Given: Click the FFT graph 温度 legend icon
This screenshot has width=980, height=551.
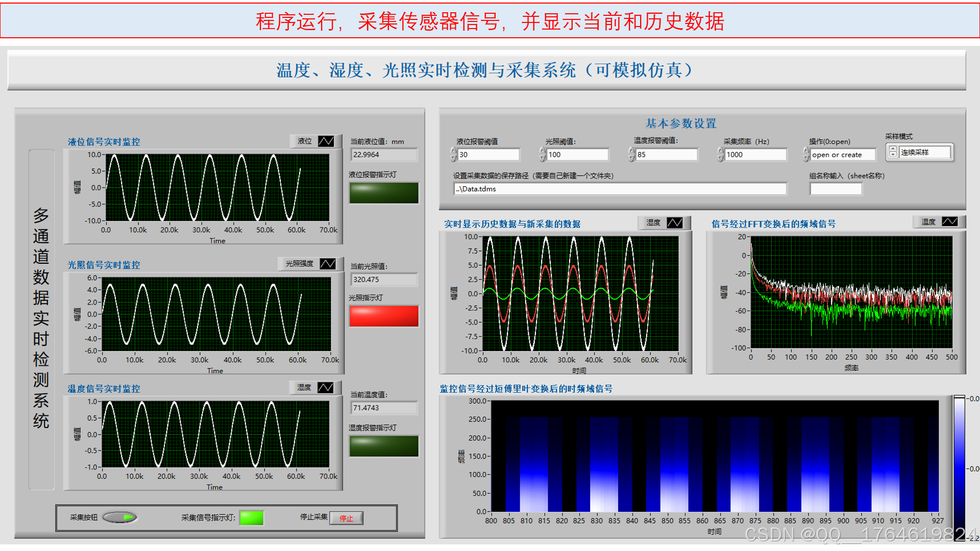Looking at the screenshot, I should click(x=949, y=222).
